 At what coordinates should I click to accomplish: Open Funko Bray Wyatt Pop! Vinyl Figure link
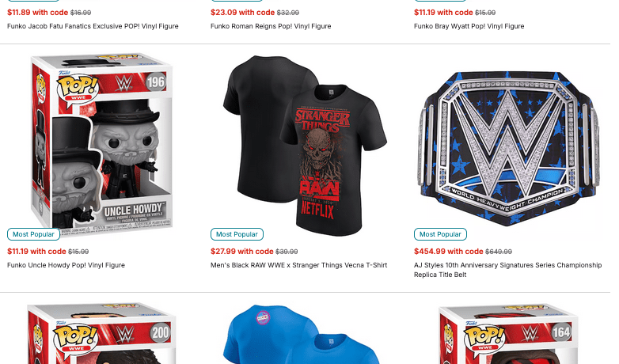point(469,26)
